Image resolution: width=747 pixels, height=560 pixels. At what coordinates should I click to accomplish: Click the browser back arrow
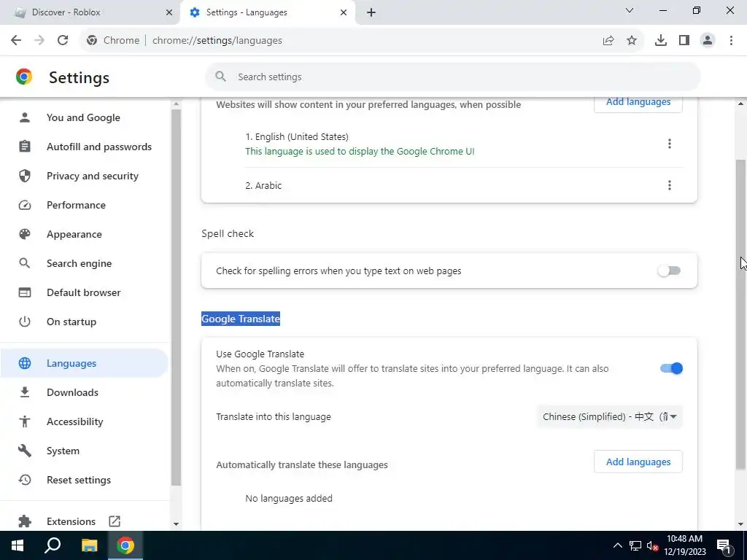point(16,41)
